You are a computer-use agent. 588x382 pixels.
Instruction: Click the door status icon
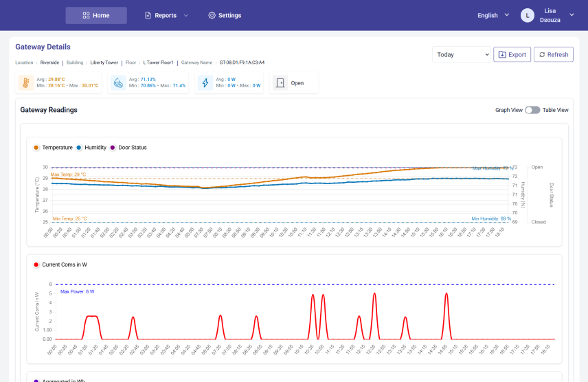point(280,83)
